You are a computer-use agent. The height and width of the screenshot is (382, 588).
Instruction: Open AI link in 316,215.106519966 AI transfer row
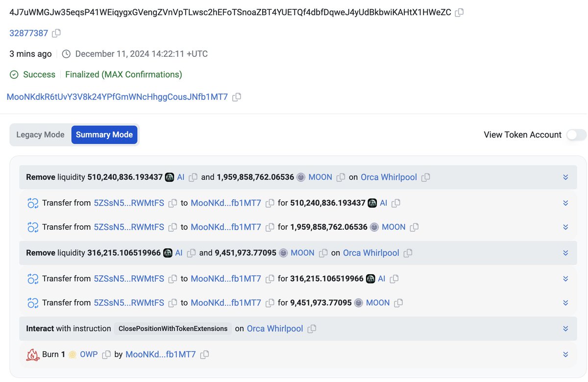[x=382, y=279]
